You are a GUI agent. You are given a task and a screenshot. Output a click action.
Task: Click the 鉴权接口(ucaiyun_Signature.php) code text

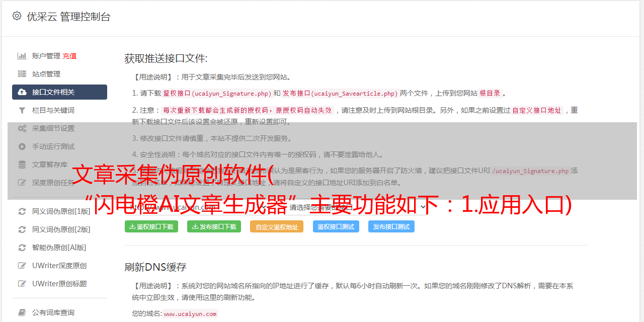click(x=217, y=93)
